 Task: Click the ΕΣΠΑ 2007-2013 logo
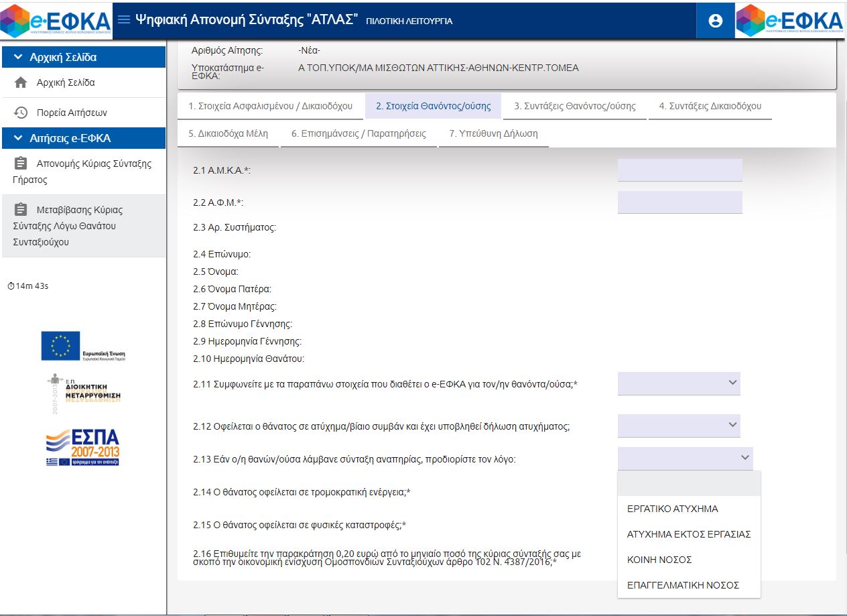point(82,447)
